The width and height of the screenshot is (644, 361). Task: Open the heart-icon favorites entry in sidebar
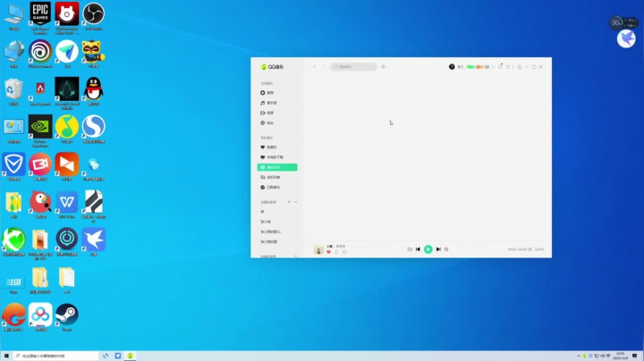(269, 147)
